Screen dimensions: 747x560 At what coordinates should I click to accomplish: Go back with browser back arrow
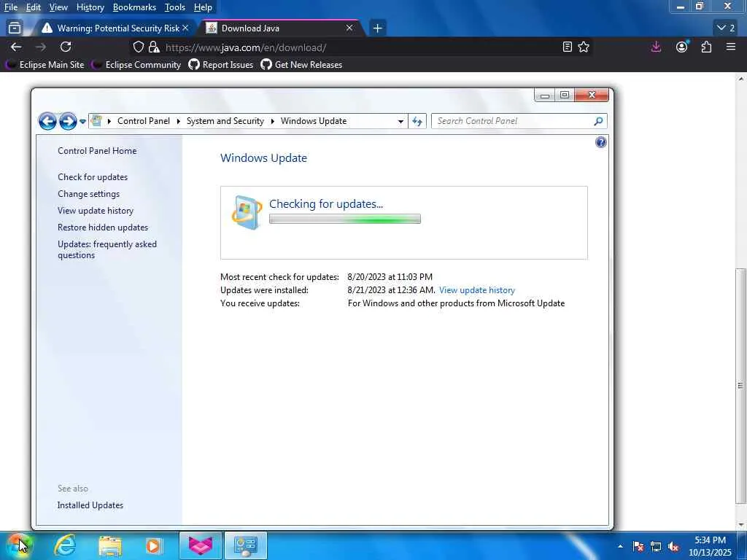pyautogui.click(x=16, y=47)
